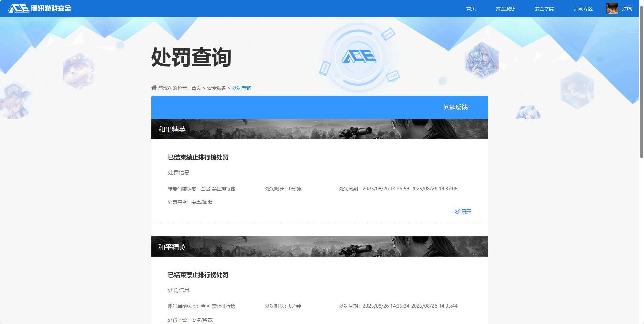Click the 腾讯游戏安全 ACE logo
Screen dimensions: 644x324
(39, 8)
